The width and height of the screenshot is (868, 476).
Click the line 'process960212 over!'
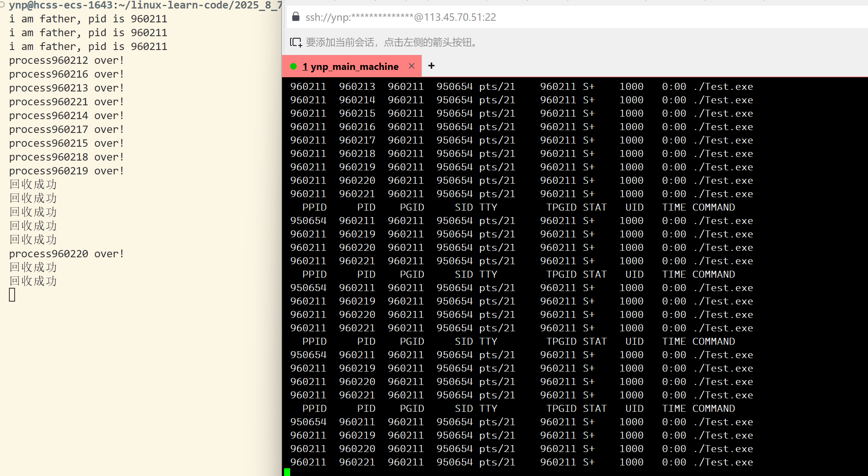tap(66, 60)
